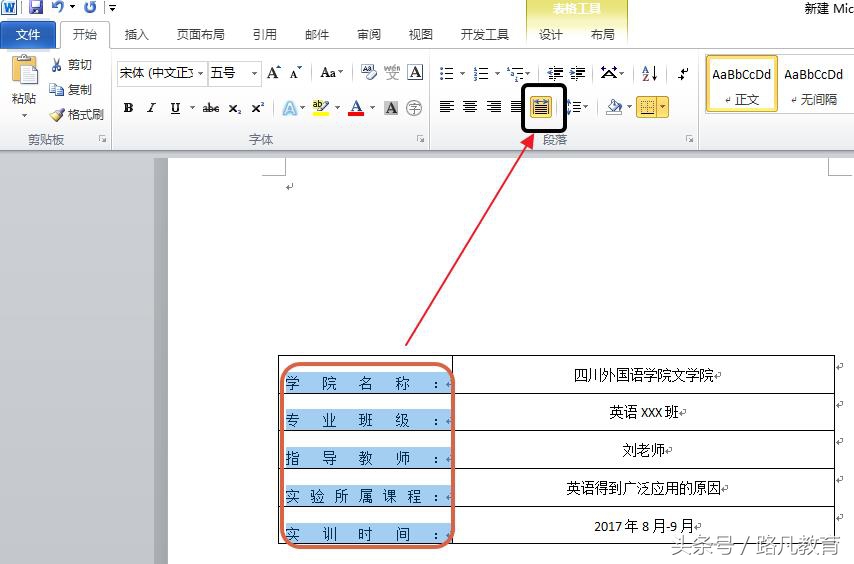Select the 无间隔 No Spacing style
Screen dimensions: 854x564
tap(814, 84)
